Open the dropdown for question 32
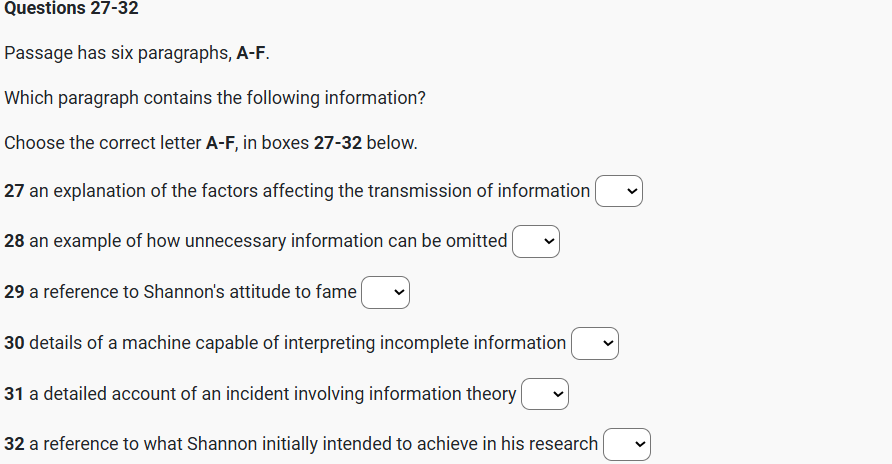 [x=627, y=444]
